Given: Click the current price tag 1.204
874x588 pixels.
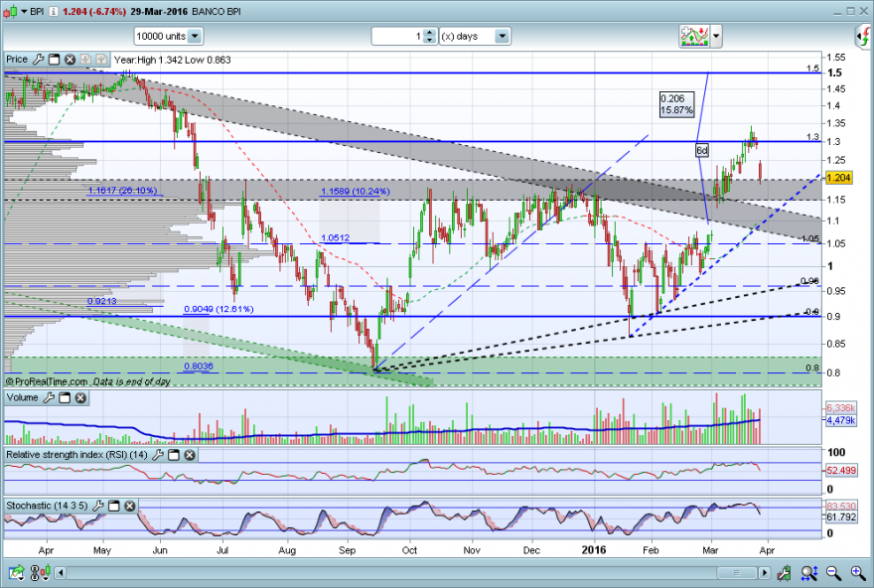Looking at the screenshot, I should point(838,178).
